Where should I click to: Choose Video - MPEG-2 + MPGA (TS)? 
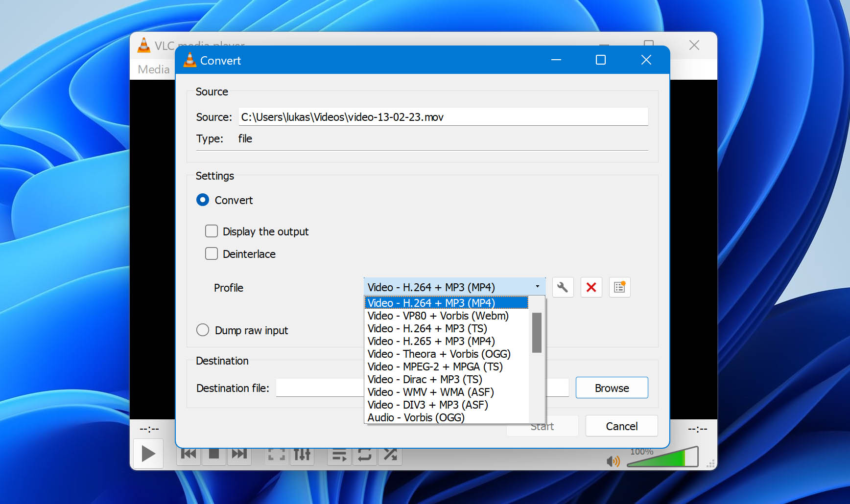pos(447,367)
